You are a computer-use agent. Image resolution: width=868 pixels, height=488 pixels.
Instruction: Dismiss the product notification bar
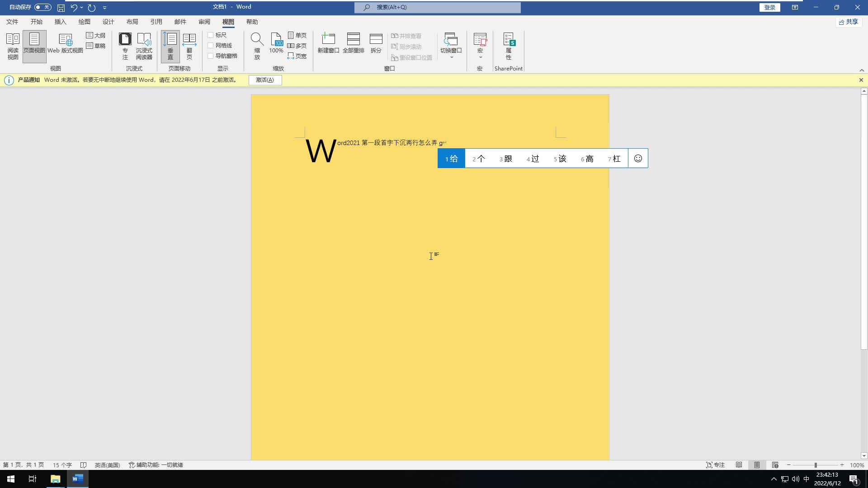861,80
